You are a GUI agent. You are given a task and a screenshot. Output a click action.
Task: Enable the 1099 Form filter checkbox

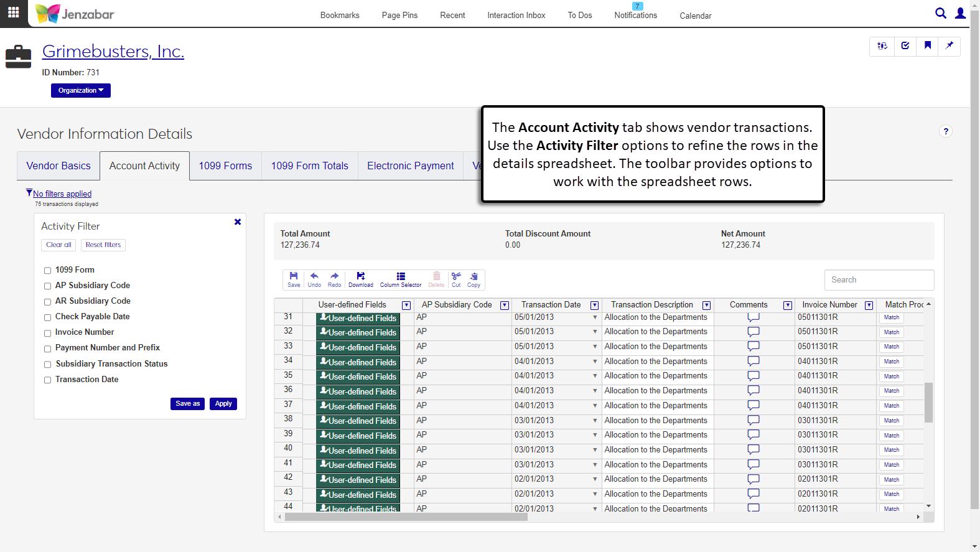tap(47, 271)
